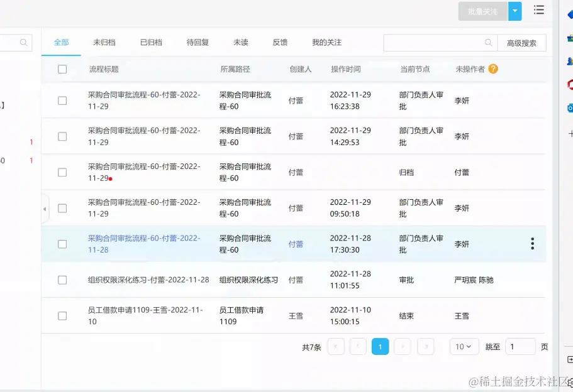Switch to the 我的关注 tab
This screenshot has width=573, height=392.
[326, 42]
